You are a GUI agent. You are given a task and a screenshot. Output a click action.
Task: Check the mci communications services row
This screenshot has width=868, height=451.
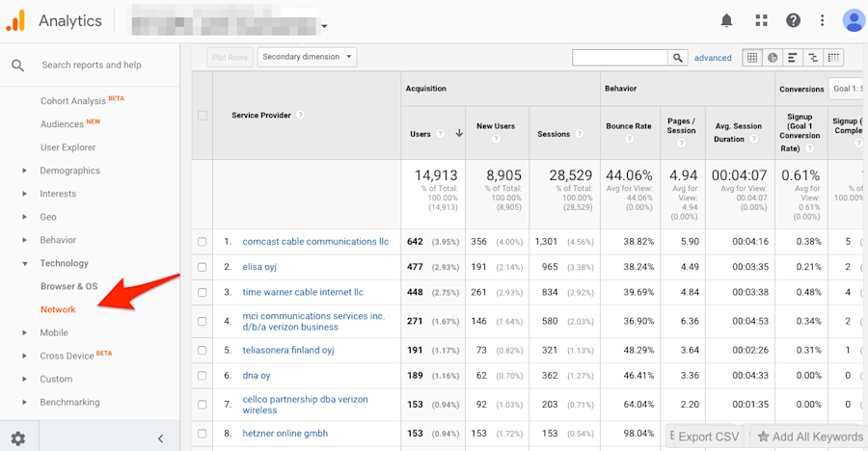203,322
